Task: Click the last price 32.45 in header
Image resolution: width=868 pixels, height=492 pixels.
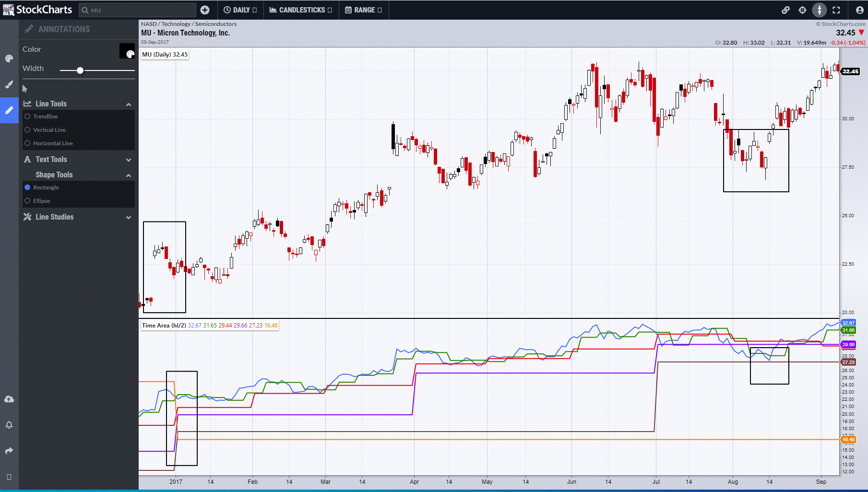Action: (845, 33)
